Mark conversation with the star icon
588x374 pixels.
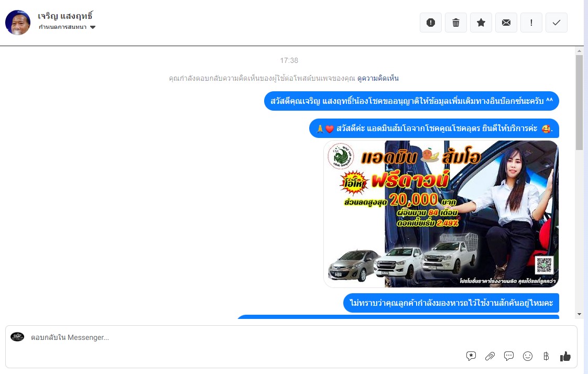pos(481,23)
